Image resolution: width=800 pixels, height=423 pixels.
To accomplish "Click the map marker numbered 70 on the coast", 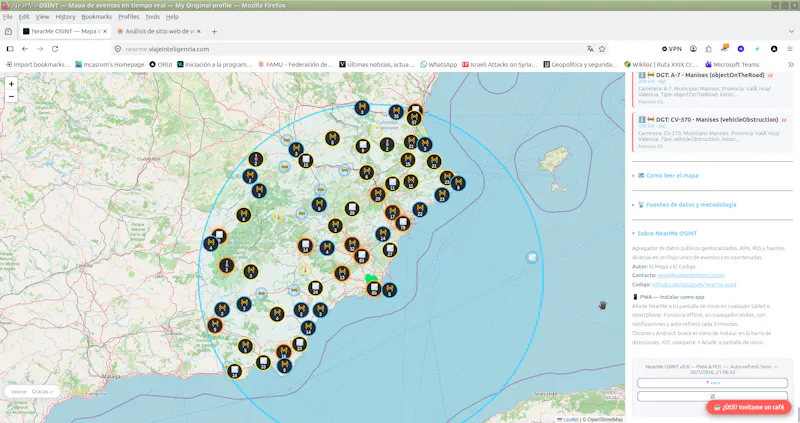I will (403, 223).
